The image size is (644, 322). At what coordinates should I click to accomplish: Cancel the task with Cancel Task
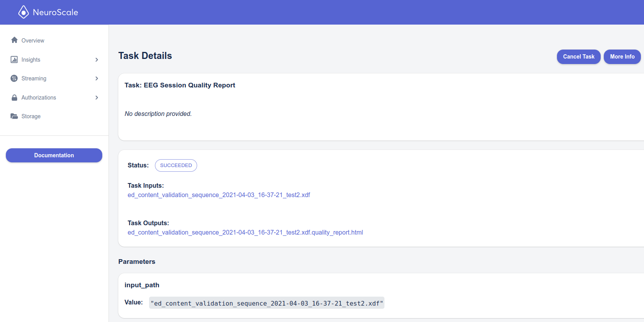[x=578, y=57]
